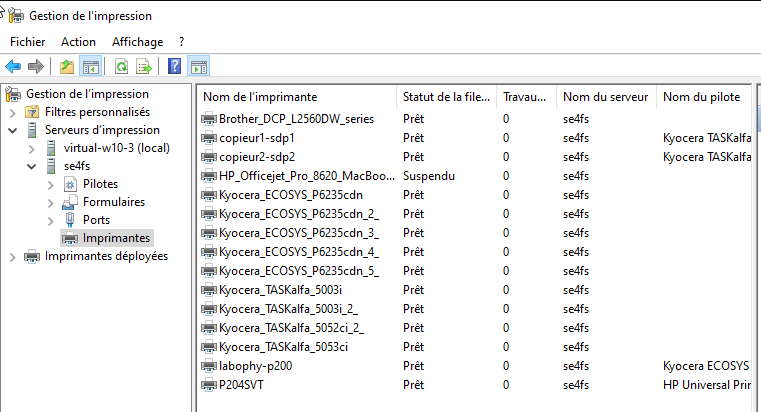Select Gestion de l'impression root node
The width and height of the screenshot is (761, 412).
[87, 94]
